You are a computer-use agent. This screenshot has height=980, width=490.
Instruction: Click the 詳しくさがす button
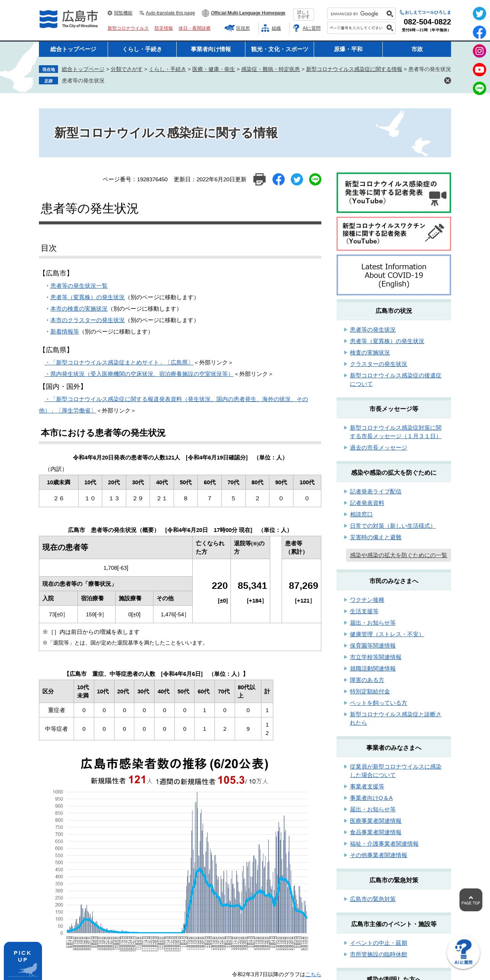pos(303,15)
